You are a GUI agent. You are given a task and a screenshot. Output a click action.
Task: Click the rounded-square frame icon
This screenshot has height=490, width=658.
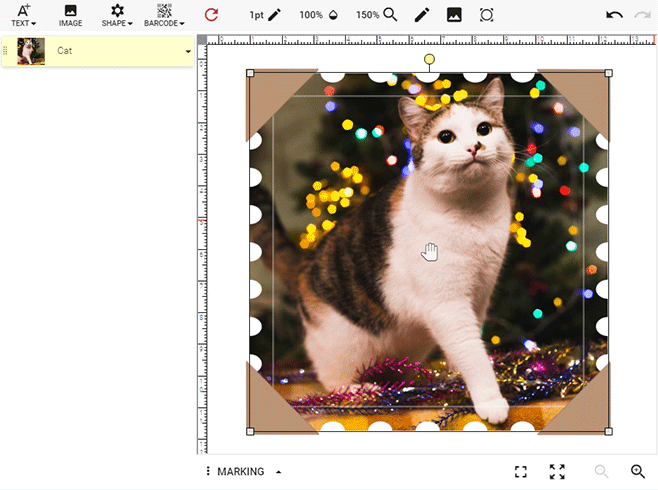(x=486, y=15)
